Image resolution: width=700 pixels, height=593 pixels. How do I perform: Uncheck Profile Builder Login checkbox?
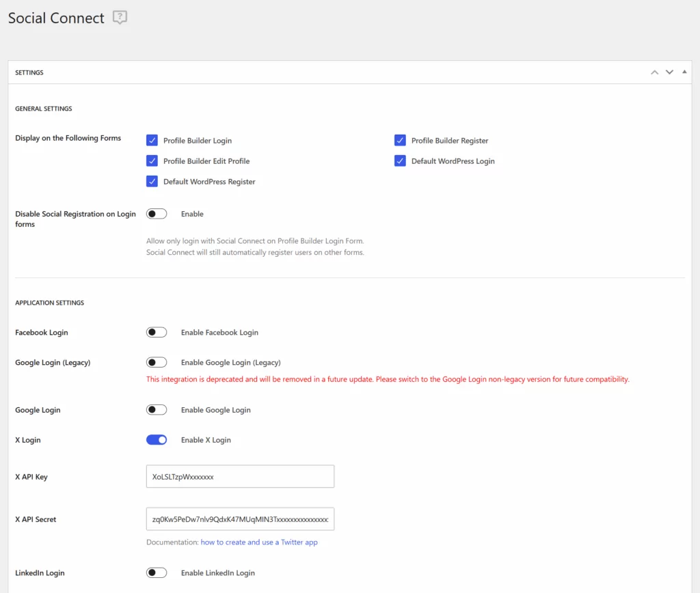152,141
